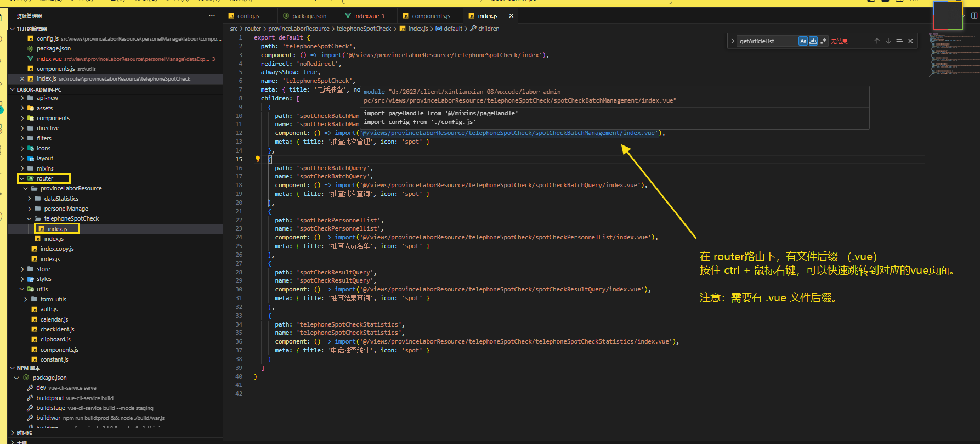980x444 pixels.
Task: Open auth.js in utils folder
Action: [x=49, y=309]
